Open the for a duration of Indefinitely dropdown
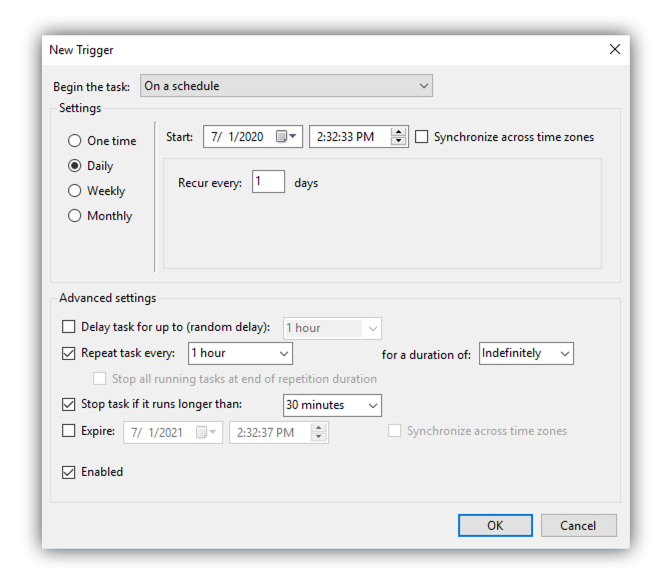Image resolution: width=669 pixels, height=586 pixels. click(526, 353)
